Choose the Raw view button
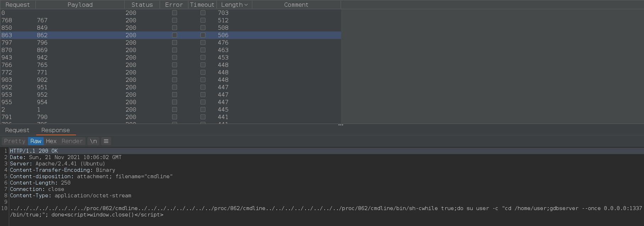 [x=36, y=141]
